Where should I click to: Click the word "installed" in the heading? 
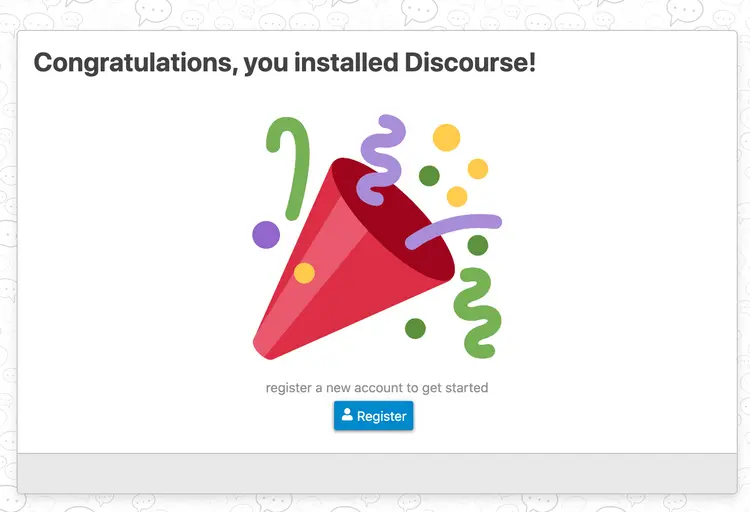point(346,62)
